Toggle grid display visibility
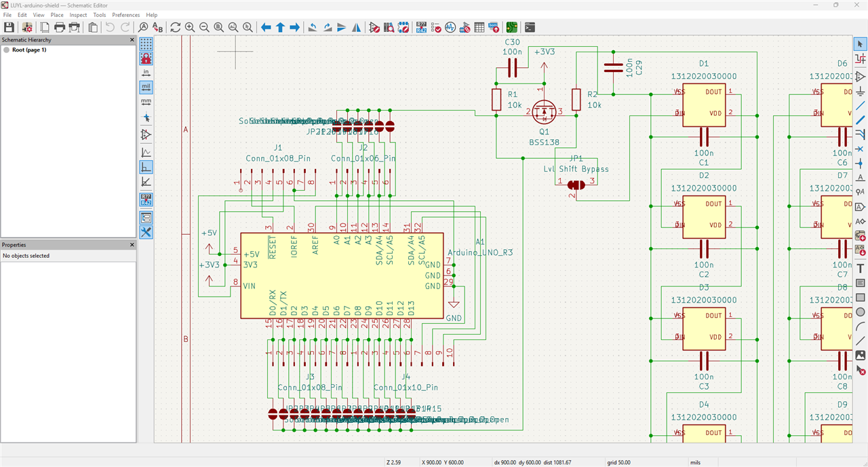This screenshot has height=467, width=868. pos(146,44)
